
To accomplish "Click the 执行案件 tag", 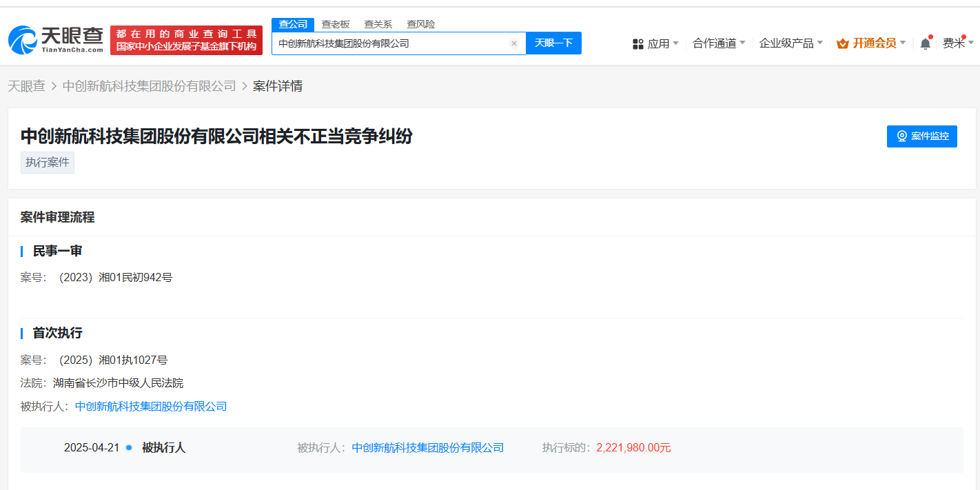I will coord(48,163).
